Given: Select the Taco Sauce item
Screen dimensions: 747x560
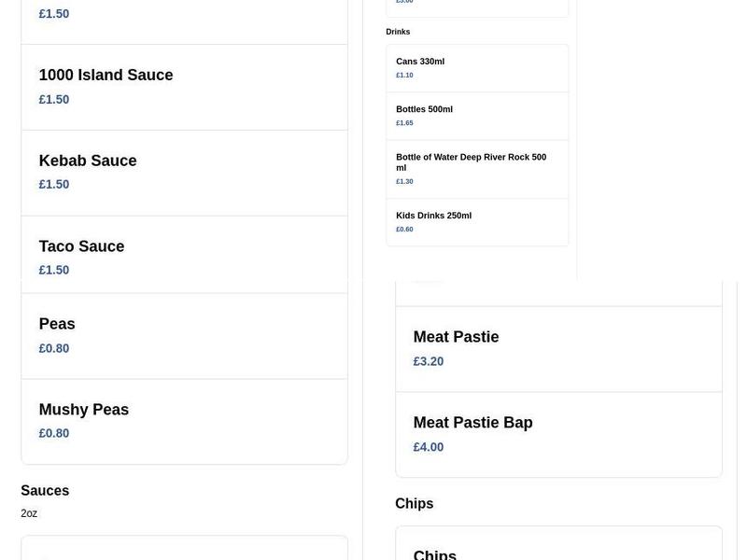Looking at the screenshot, I should pos(81,246).
